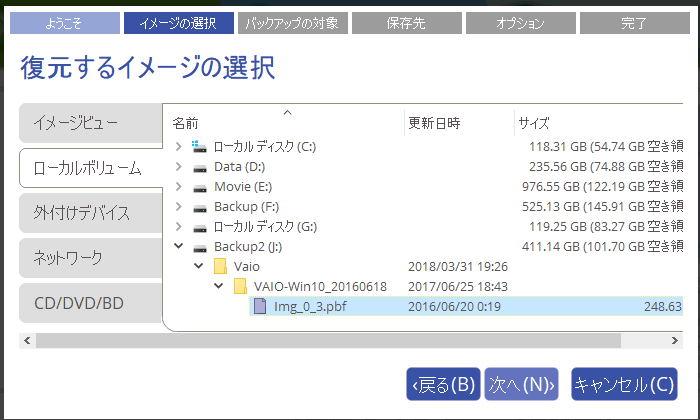Click the キャンセル(C) button
This screenshot has width=700, height=420.
point(624,384)
